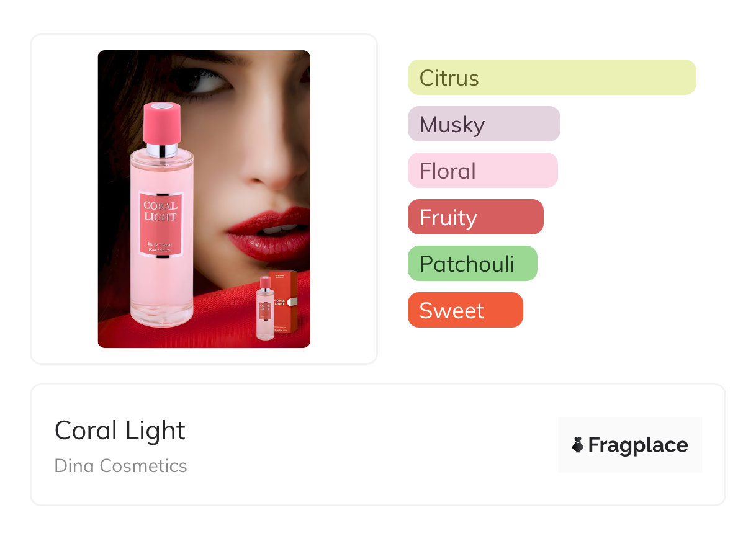756x536 pixels.
Task: Click the model's red lips in photo
Action: 268,233
